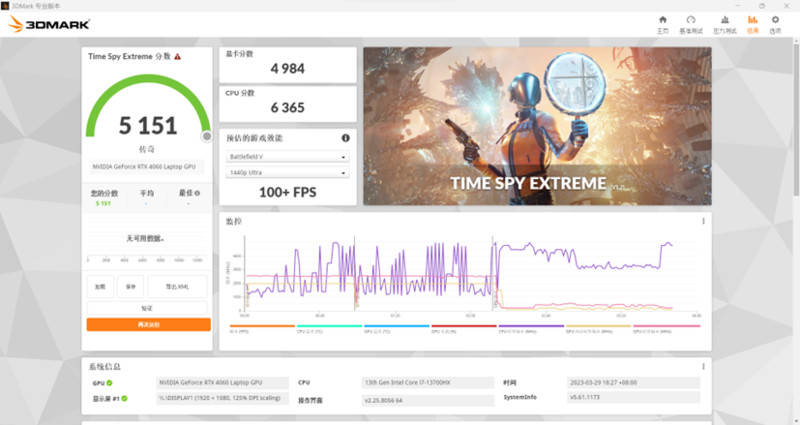Click the Export XML button
This screenshot has height=425, width=800.
[178, 286]
